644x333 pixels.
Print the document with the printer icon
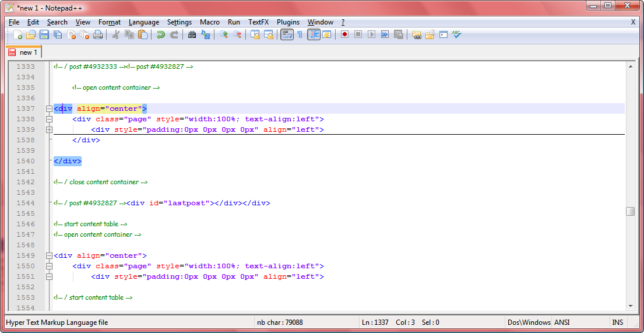(x=98, y=35)
